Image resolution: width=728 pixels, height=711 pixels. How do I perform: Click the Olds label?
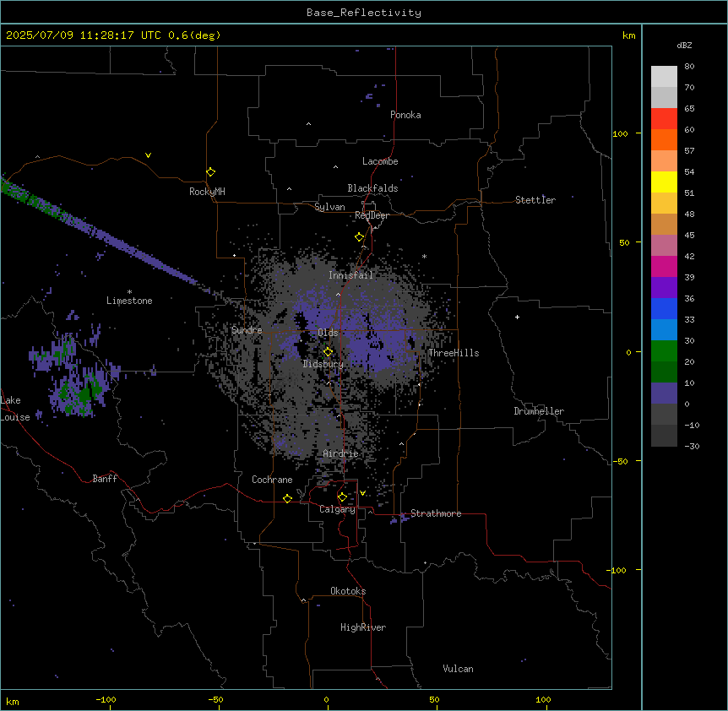tap(328, 333)
